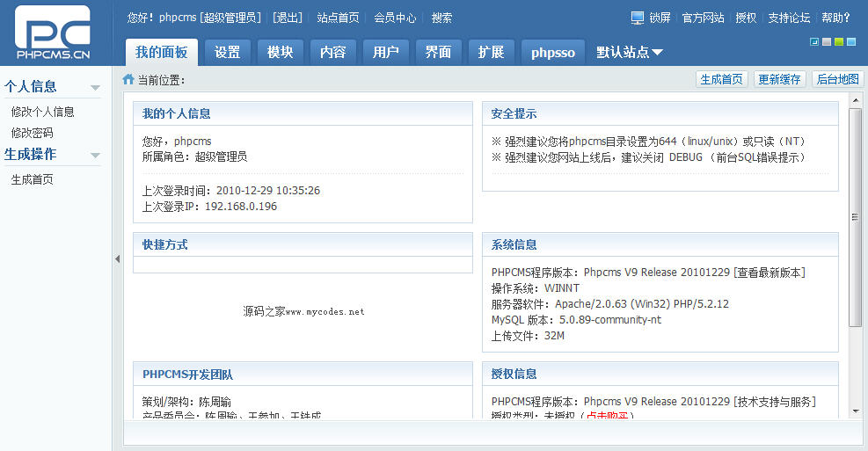
Task: Click the PHPCMS开发团队 panel header
Action: [303, 375]
